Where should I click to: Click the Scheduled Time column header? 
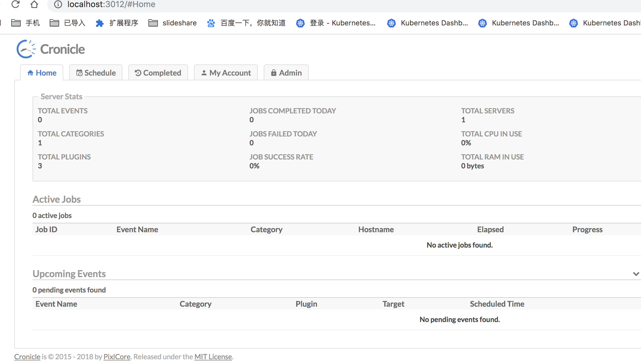coord(497,304)
